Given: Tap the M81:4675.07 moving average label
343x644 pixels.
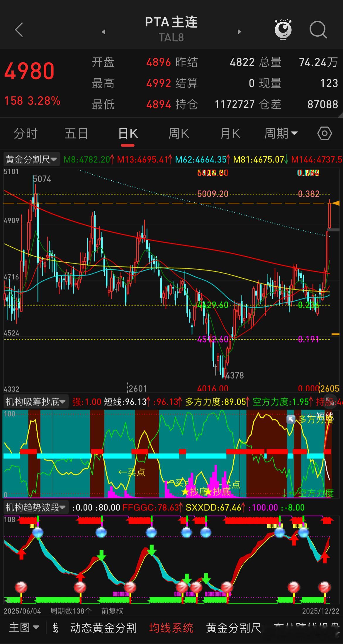Looking at the screenshot, I should click(261, 160).
